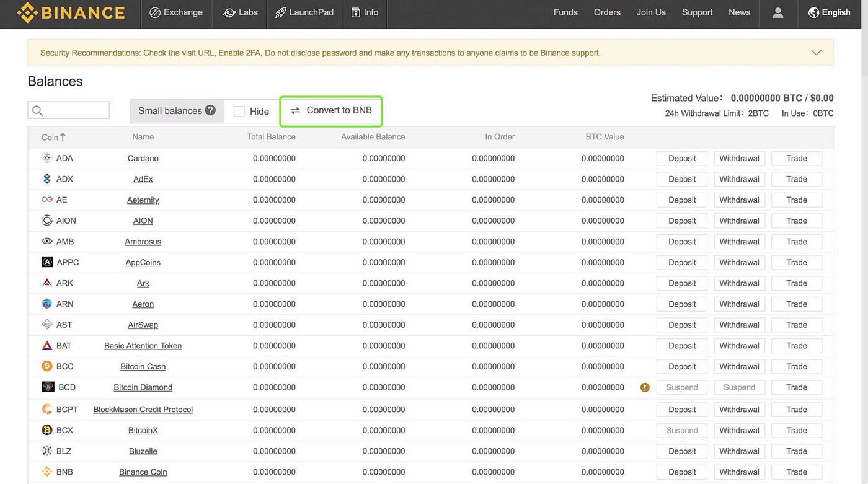
Task: Click the BAT triangle coin icon
Action: click(47, 346)
